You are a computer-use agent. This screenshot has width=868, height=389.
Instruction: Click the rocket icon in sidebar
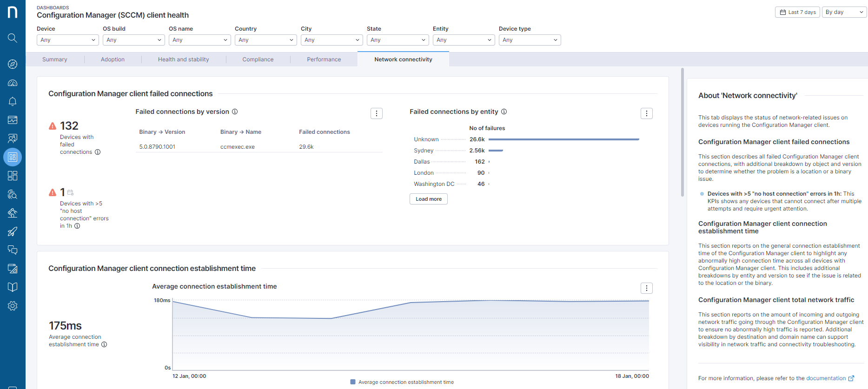[x=13, y=231]
